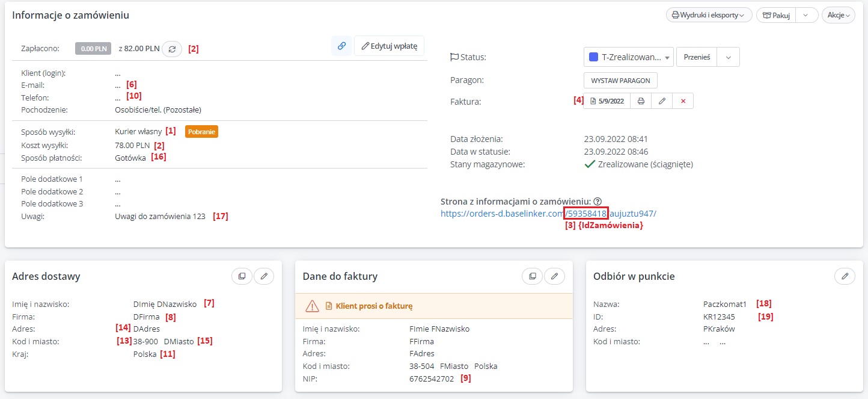
Task: Edit the Odbiór w punkcie section
Action: coord(845,276)
